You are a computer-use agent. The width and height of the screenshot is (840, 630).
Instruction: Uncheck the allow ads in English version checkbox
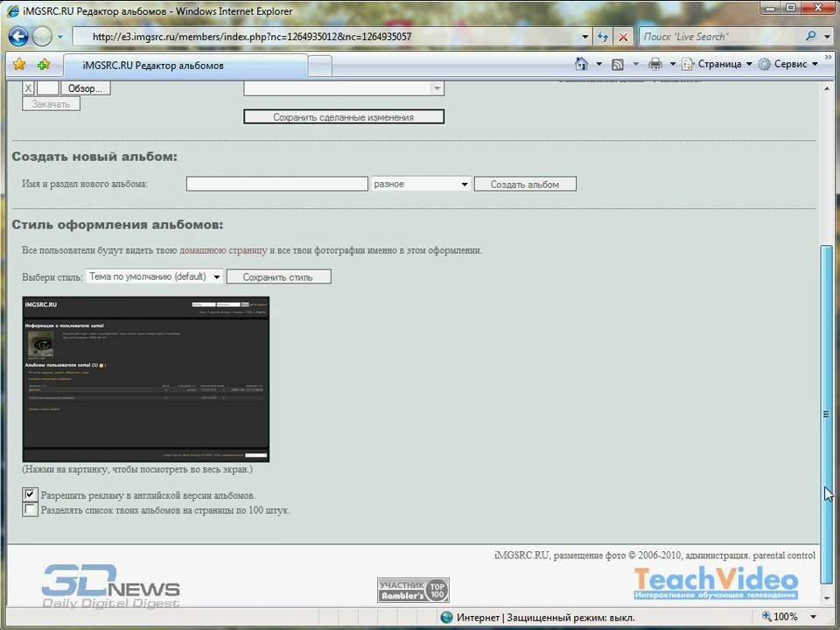point(31,495)
